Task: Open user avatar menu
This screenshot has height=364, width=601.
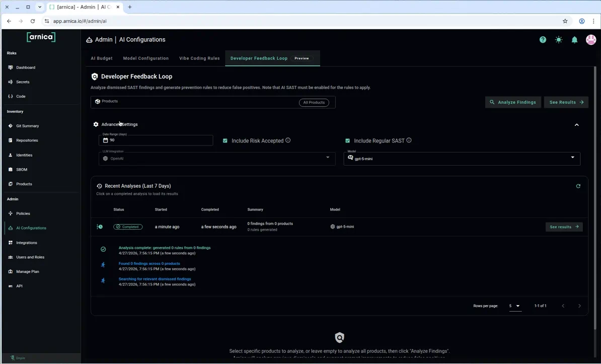Action: 591,39
